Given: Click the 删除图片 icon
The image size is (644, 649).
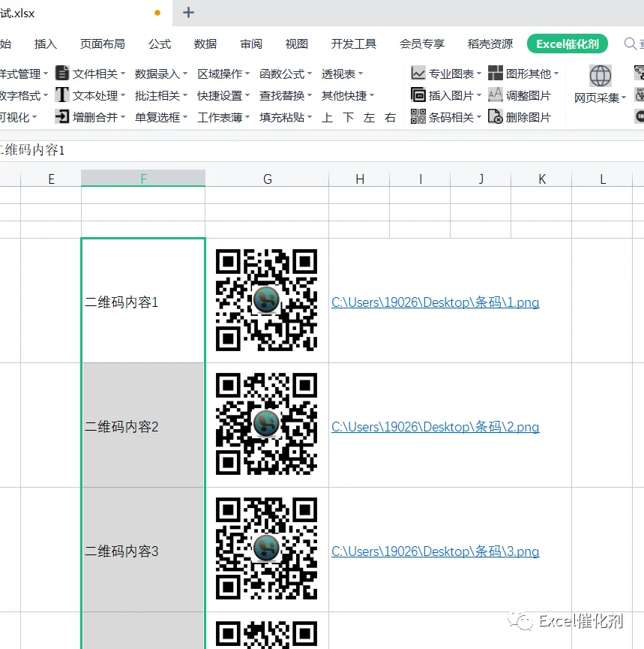Looking at the screenshot, I should click(x=495, y=117).
